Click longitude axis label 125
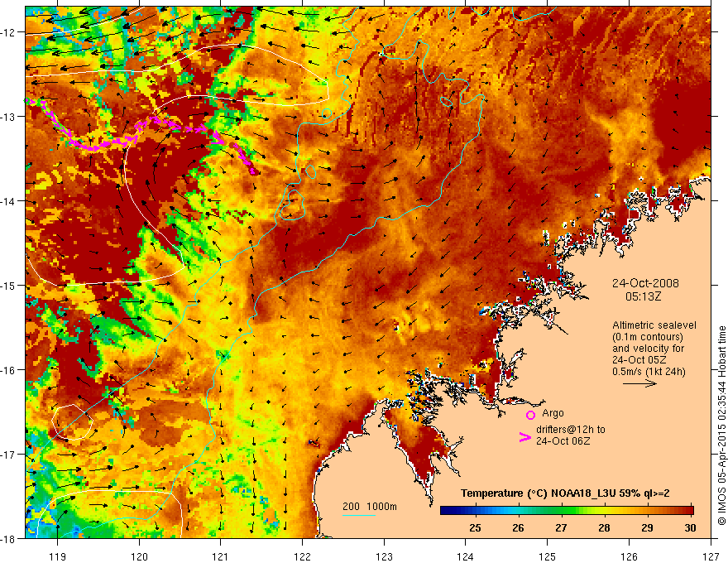This screenshot has height=563, width=728. pyautogui.click(x=548, y=556)
